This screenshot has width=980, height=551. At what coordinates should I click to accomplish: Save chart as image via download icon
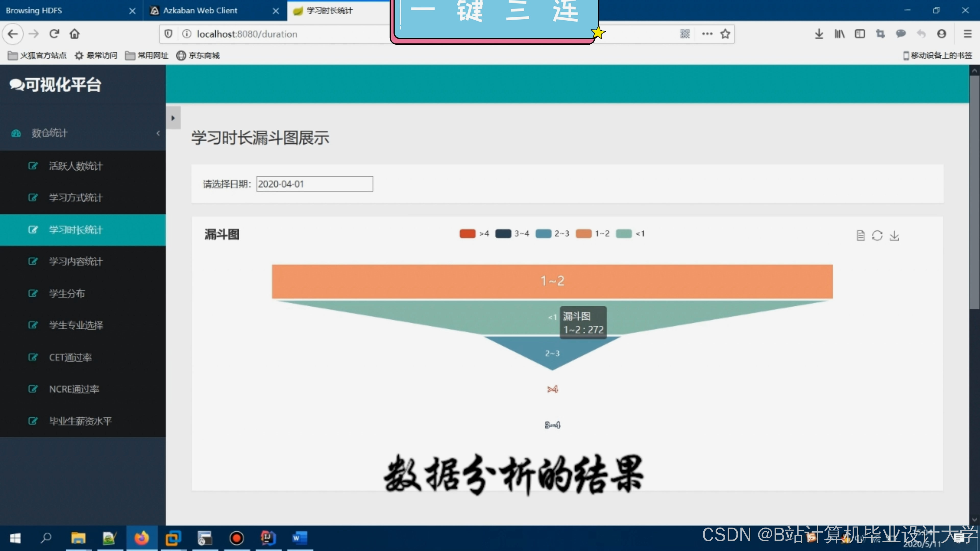894,236
